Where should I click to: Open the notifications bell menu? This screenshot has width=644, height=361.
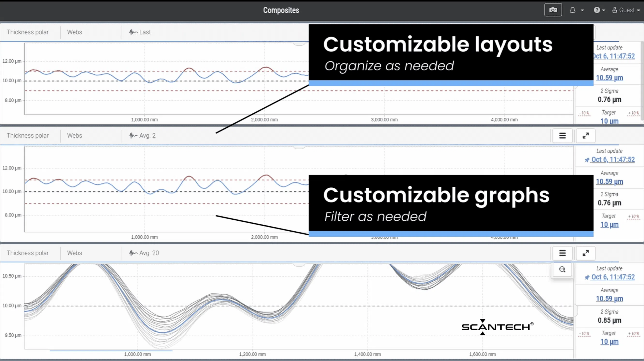pyautogui.click(x=576, y=10)
